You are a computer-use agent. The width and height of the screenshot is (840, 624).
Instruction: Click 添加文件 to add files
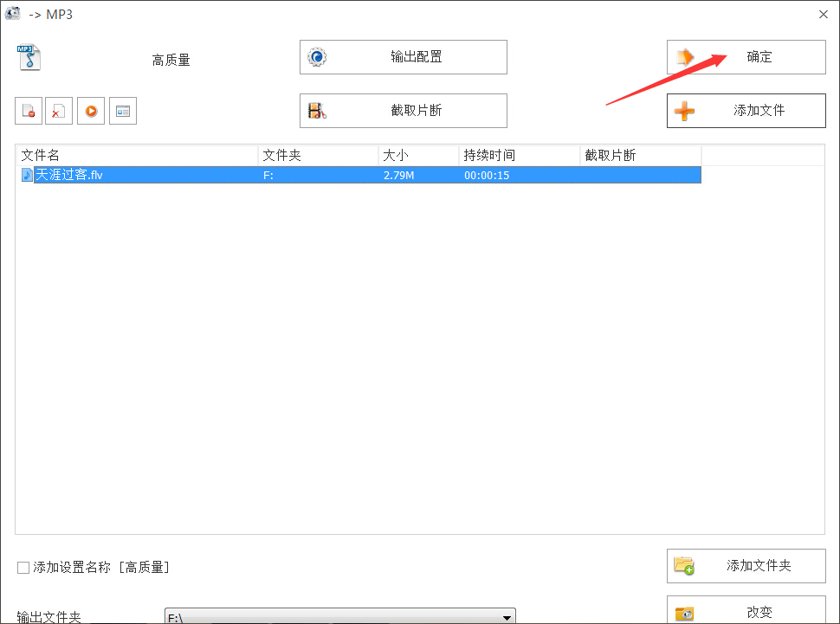(x=746, y=111)
